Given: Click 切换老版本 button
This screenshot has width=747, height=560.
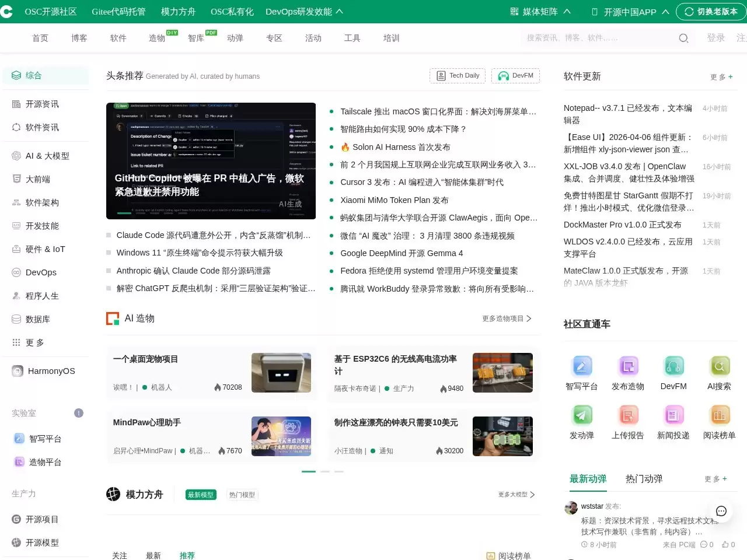Looking at the screenshot, I should (711, 12).
